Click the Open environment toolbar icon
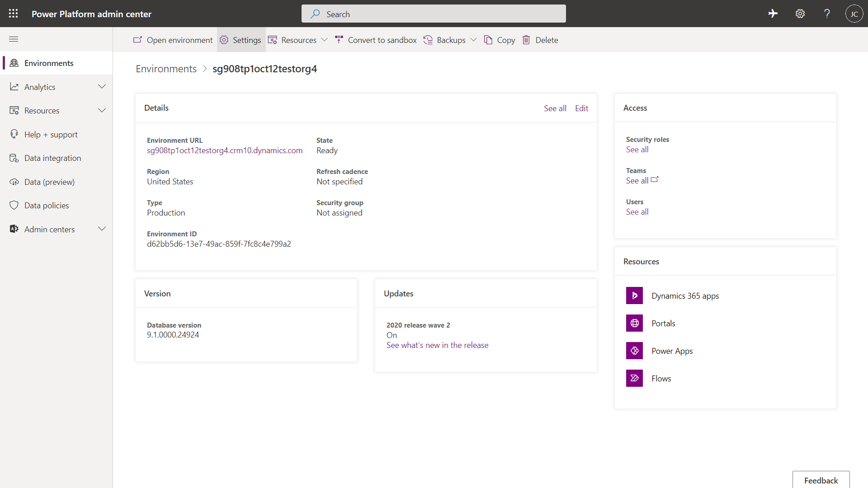The width and height of the screenshot is (868, 488). (x=137, y=40)
